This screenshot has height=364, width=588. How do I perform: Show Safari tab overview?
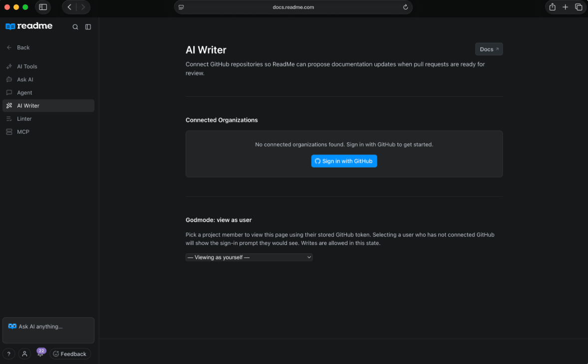click(579, 7)
